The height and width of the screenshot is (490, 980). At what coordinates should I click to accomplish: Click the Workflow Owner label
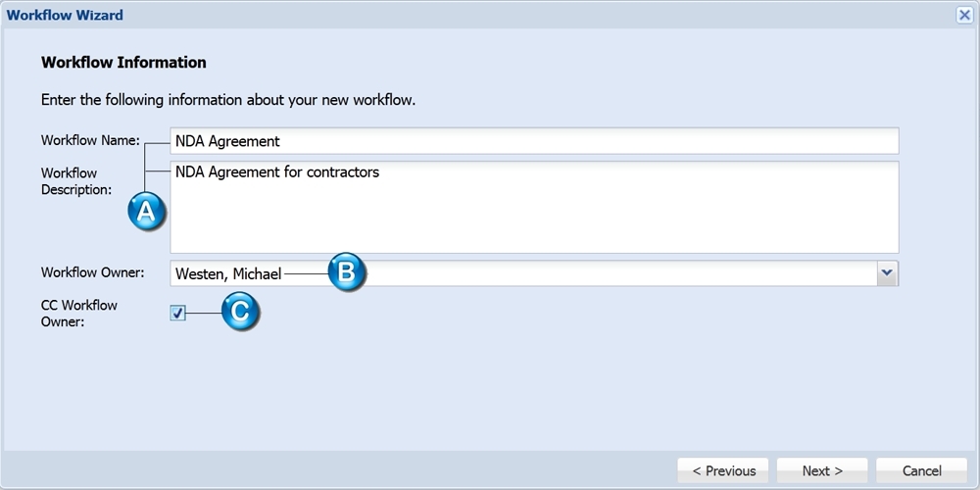click(x=92, y=272)
